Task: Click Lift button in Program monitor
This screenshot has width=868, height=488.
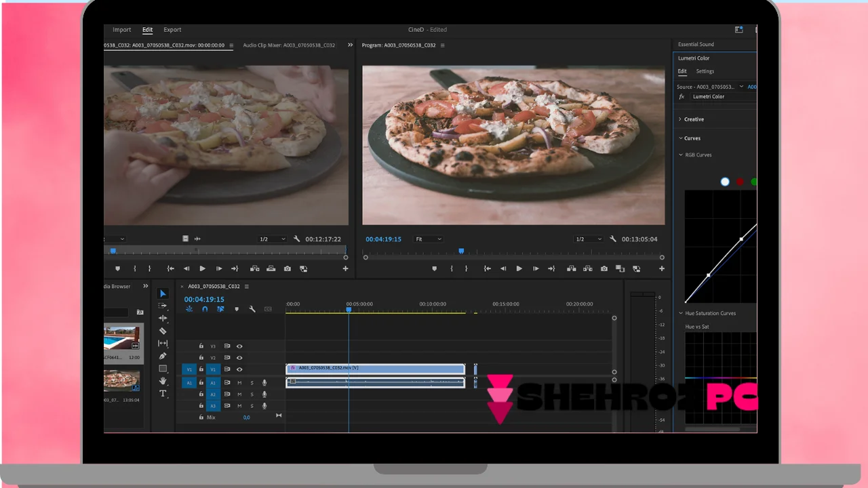Action: coord(572,269)
